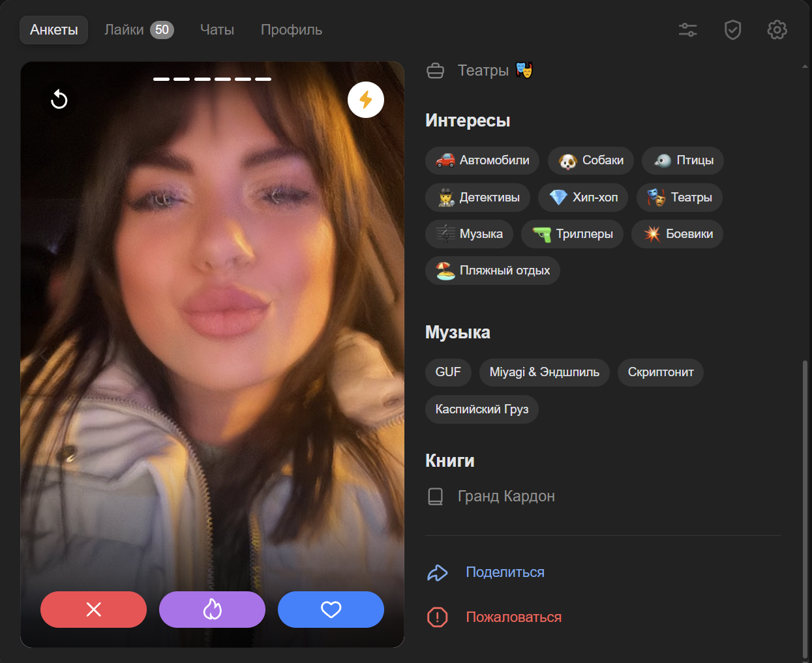Screen dimensions: 812x663
Task: Select the Пляжный отдых interest chip
Action: (x=492, y=271)
